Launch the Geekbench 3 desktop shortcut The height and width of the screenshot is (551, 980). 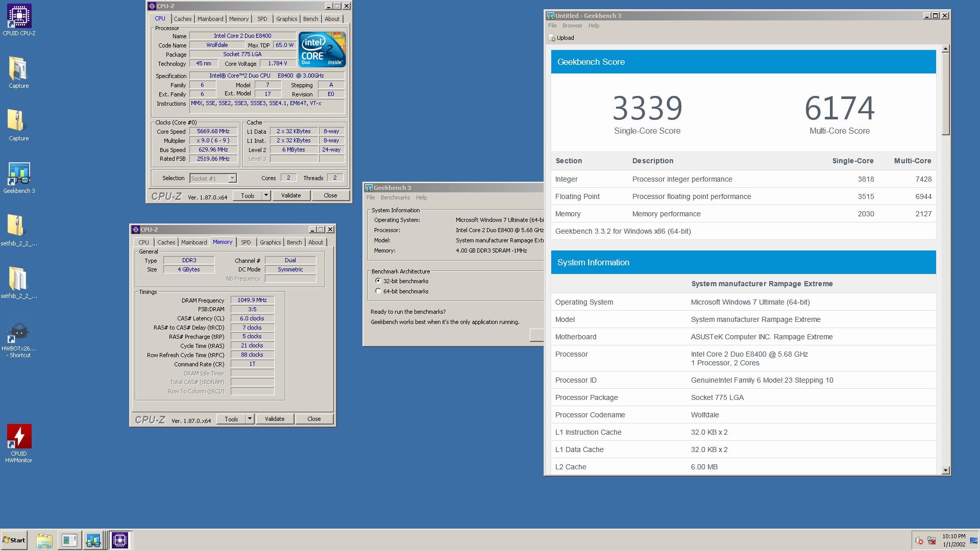19,173
